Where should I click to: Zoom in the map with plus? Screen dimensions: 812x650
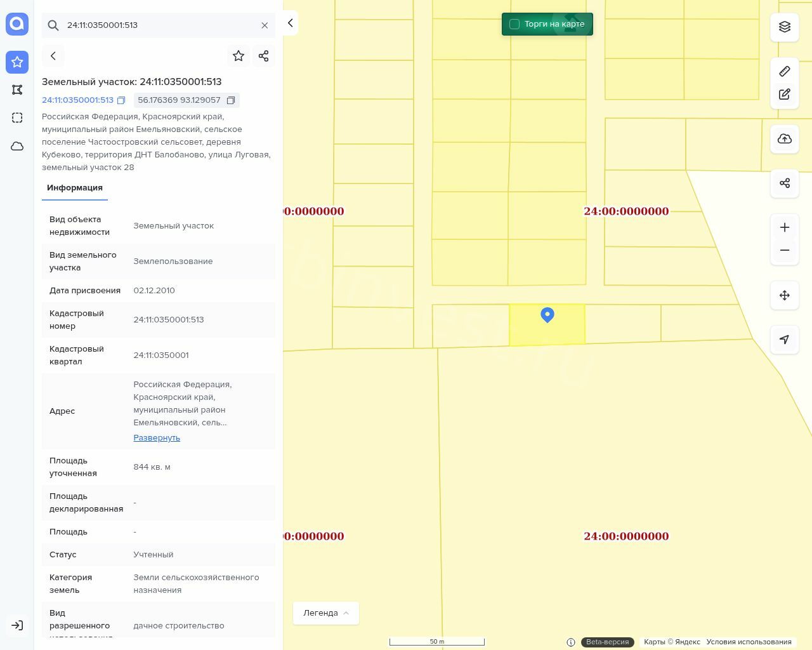pos(785,227)
